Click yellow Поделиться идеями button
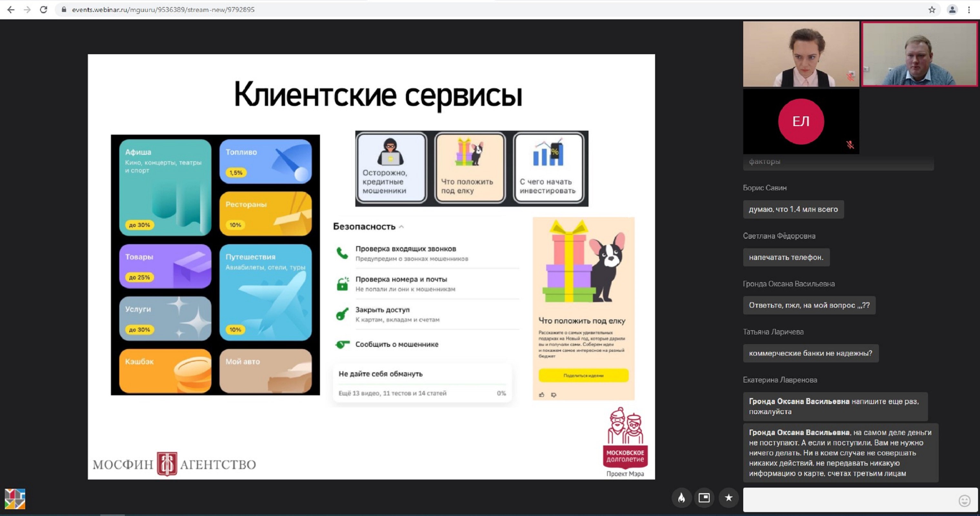This screenshot has height=516, width=980. [583, 375]
